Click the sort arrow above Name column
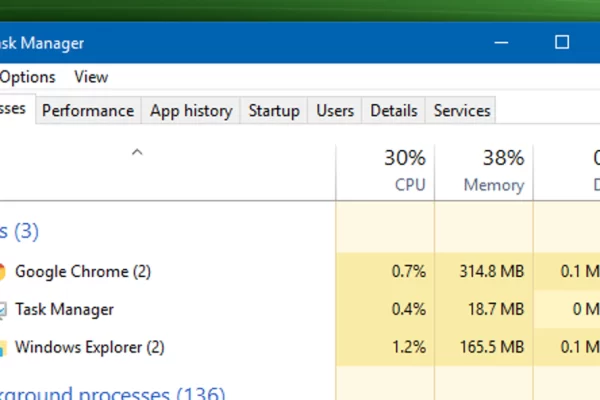Screen dimensions: 600x400 [137, 152]
